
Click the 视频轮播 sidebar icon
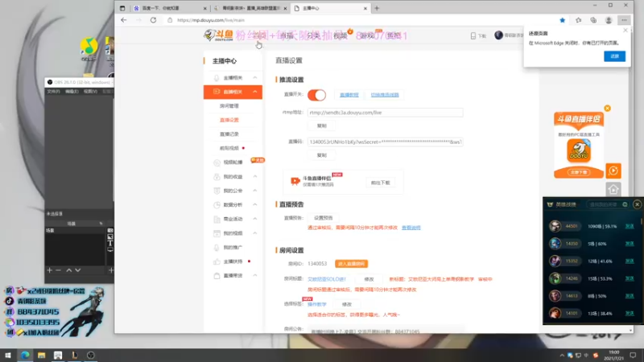coord(217,162)
